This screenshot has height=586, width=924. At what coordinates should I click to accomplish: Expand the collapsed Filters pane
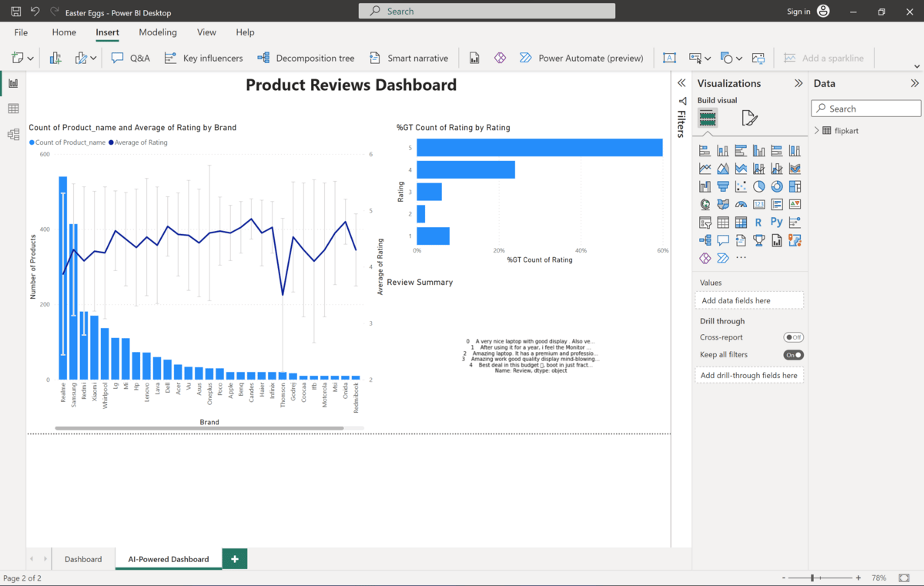[x=681, y=83]
